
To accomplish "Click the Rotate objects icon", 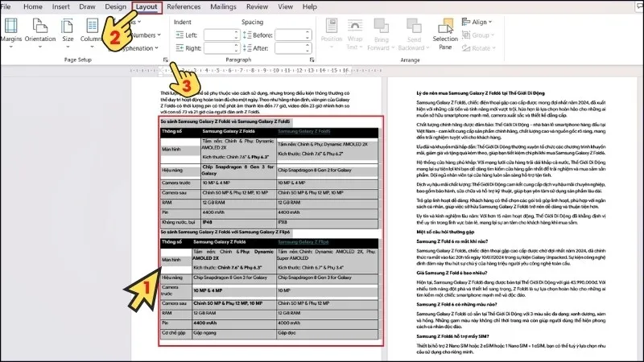I will click(x=466, y=48).
